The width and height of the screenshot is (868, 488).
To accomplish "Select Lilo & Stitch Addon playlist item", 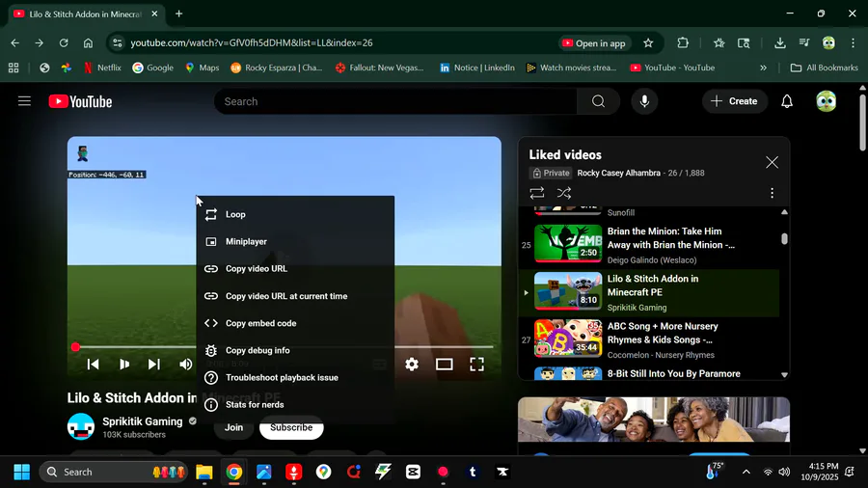I will (648, 292).
